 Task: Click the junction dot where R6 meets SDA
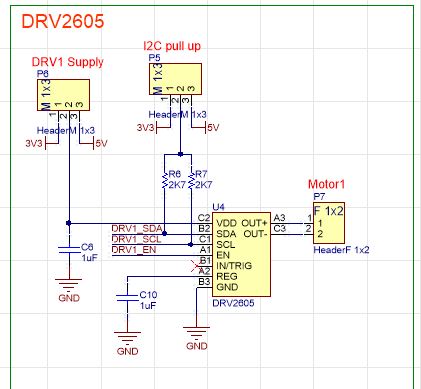164,234
